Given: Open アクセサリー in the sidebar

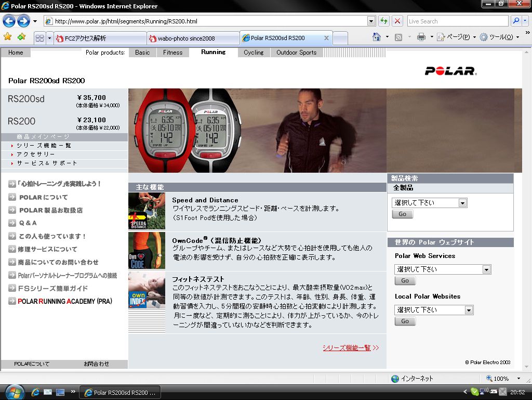Looking at the screenshot, I should pos(36,154).
